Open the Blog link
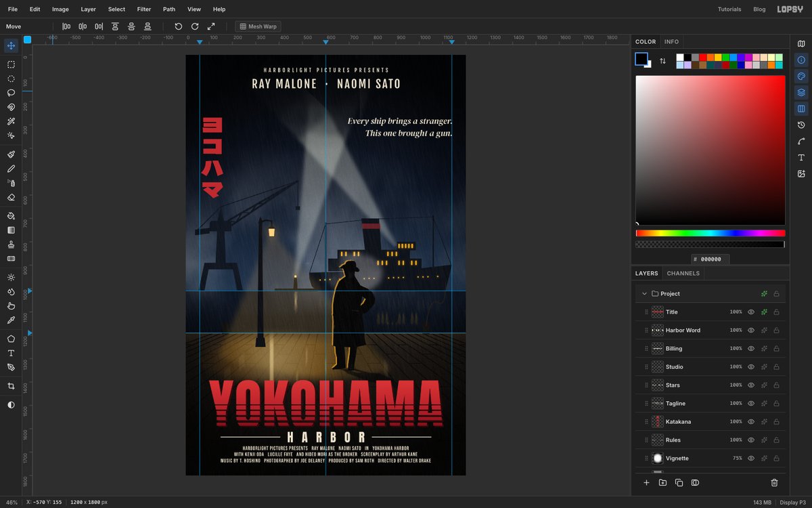The width and height of the screenshot is (812, 508). click(759, 9)
